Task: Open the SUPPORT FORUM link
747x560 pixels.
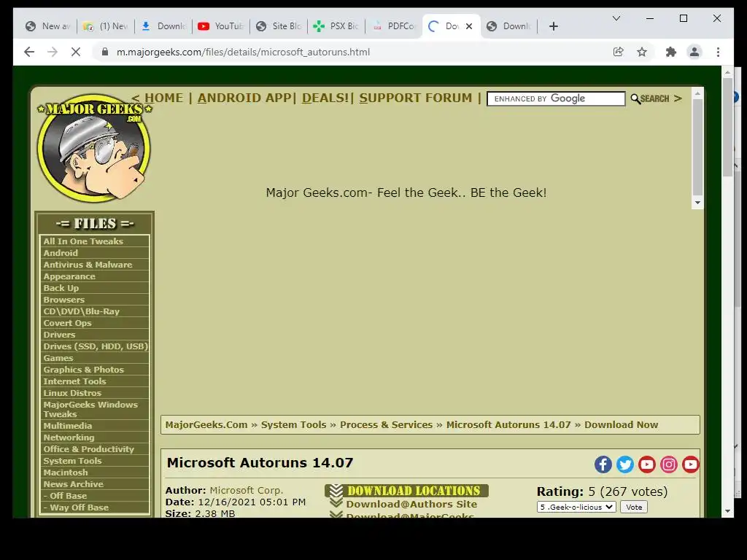Action: [x=415, y=98]
